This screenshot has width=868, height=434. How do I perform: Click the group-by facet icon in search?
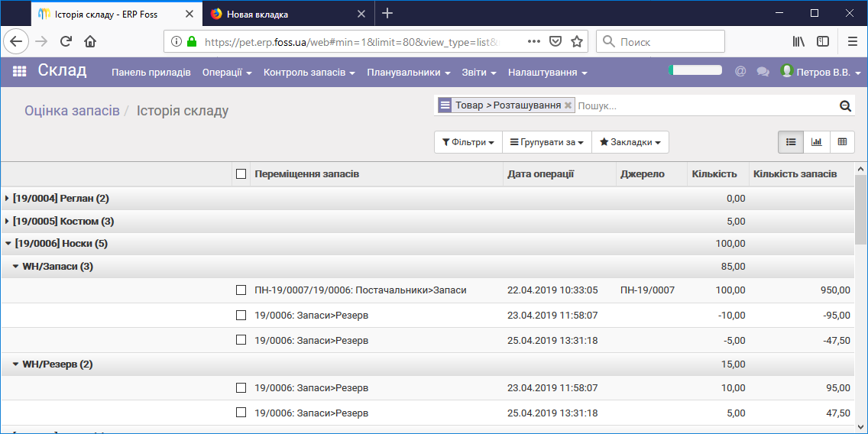click(x=445, y=105)
